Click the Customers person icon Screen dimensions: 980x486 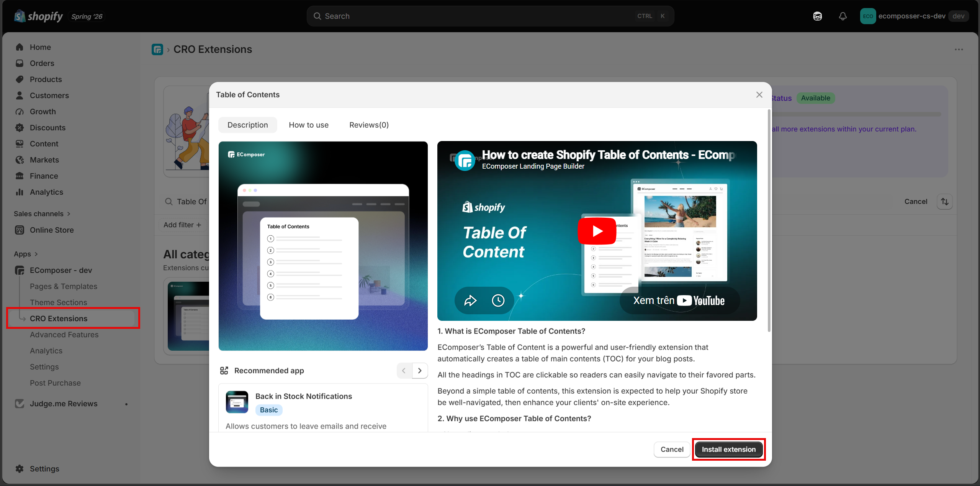[20, 95]
